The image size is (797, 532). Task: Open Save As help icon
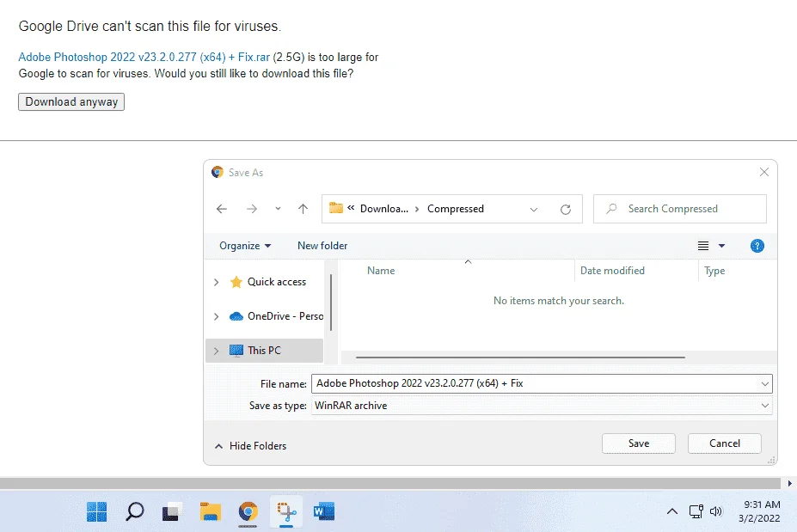[x=757, y=246]
